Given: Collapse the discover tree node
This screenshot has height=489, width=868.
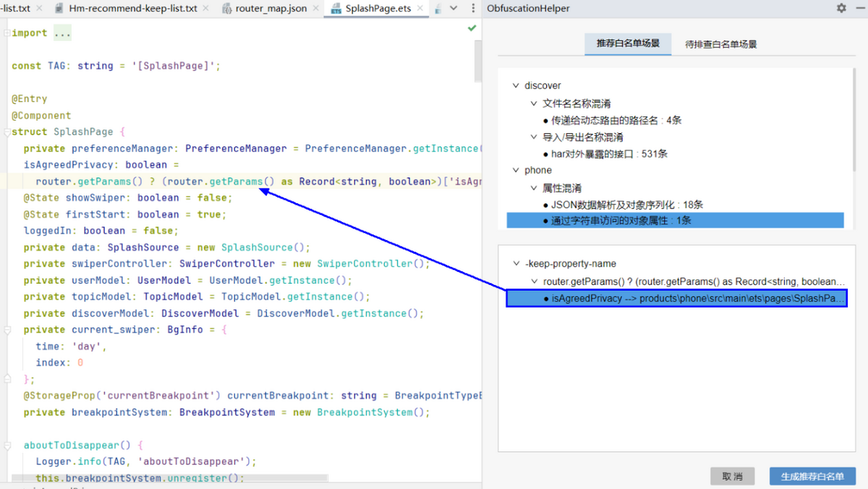Looking at the screenshot, I should tap(516, 86).
